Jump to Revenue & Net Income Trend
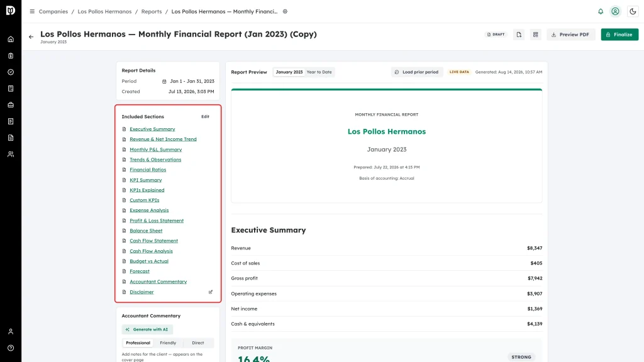This screenshot has width=644, height=362. [x=163, y=139]
